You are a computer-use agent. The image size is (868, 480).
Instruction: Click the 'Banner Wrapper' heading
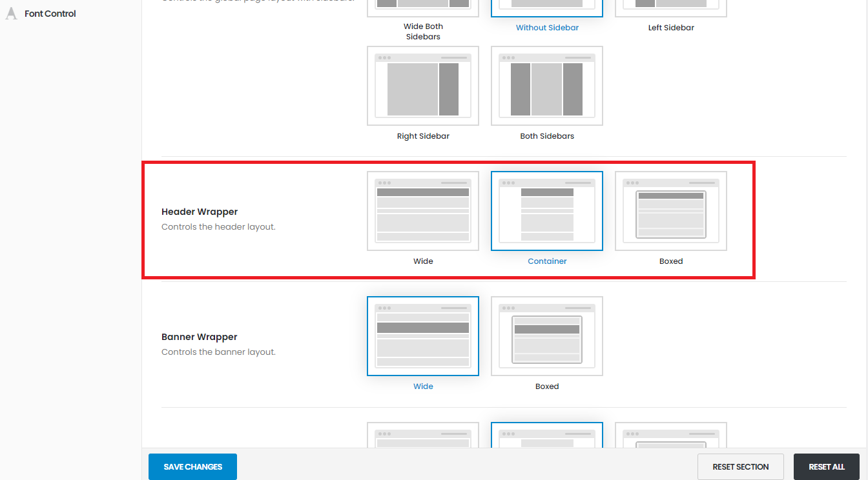coord(200,337)
